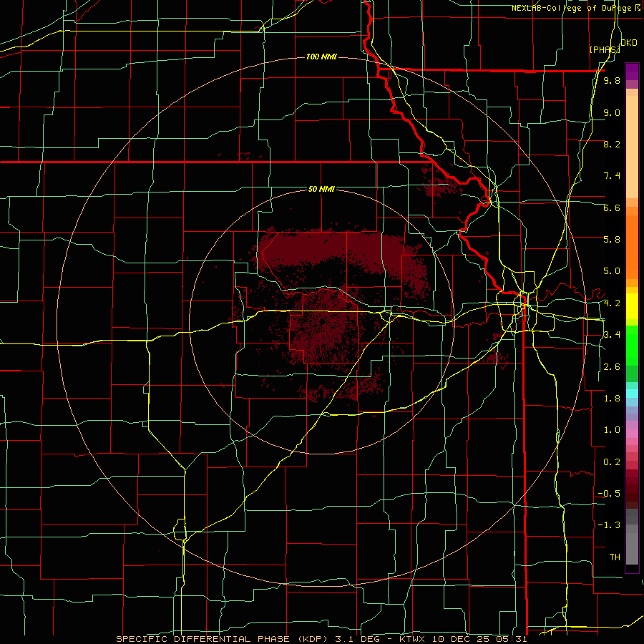Click the OKD label above legend
This screenshot has height=644, width=644.
coord(629,43)
